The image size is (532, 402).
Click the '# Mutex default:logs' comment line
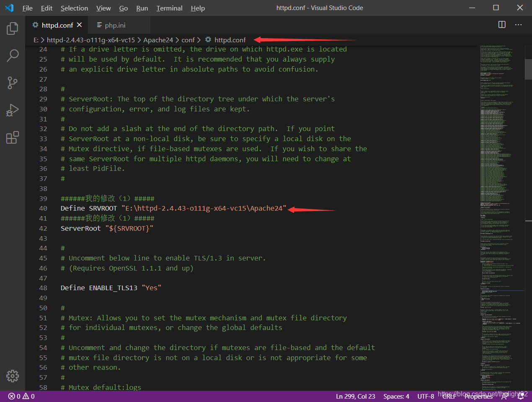101,387
